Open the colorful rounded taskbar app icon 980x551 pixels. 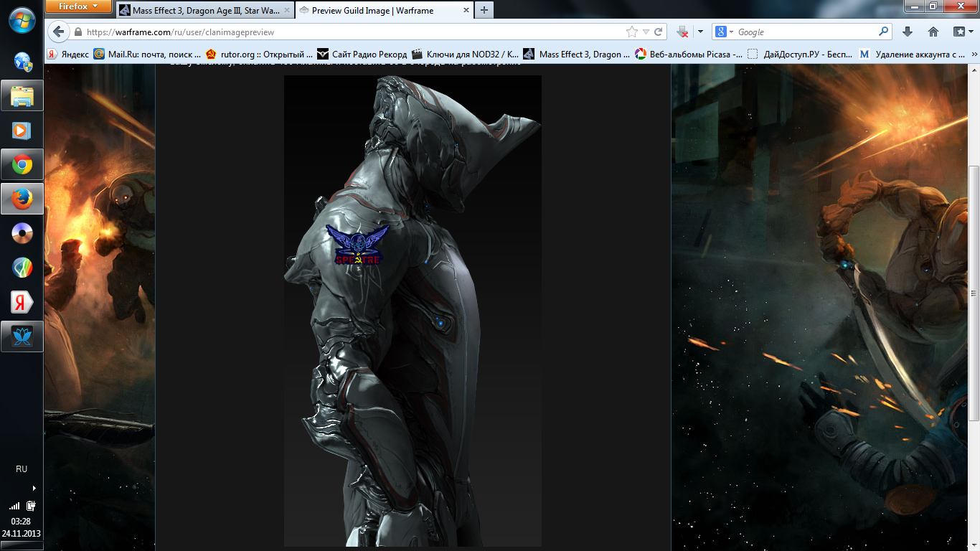pyautogui.click(x=22, y=268)
